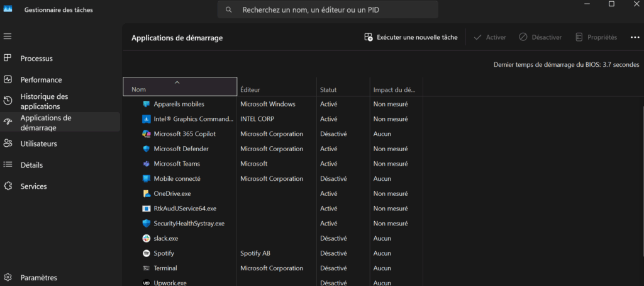The height and width of the screenshot is (286, 644).
Task: Click the INTEL CORP publisher cell
Action: pos(257,119)
